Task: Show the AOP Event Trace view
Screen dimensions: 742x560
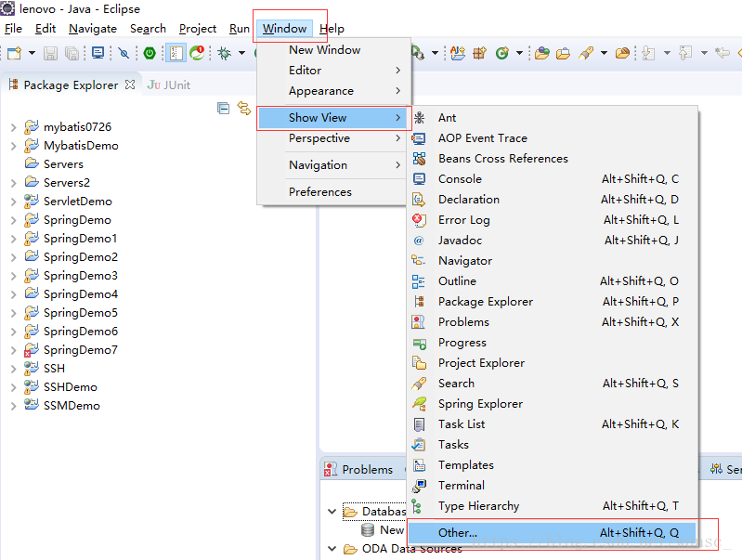Action: pos(553,138)
